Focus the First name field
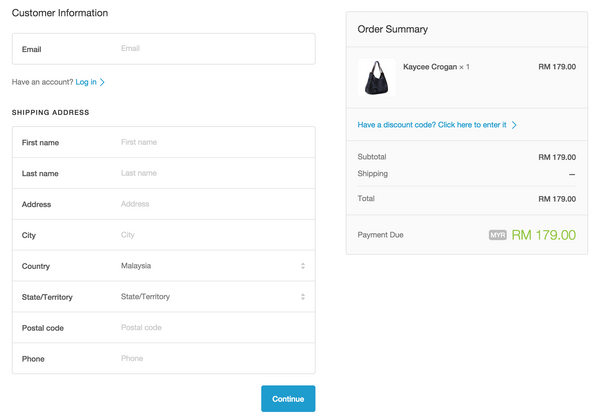600x419 pixels. tap(210, 142)
